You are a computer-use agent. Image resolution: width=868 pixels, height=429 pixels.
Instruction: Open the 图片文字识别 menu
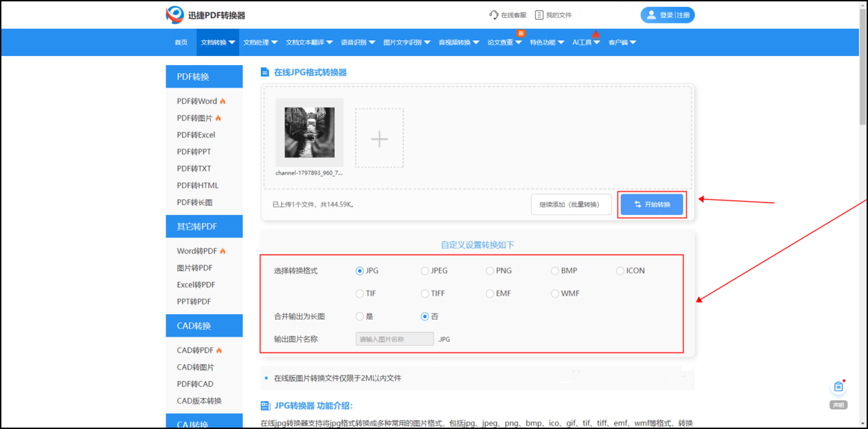(403, 42)
